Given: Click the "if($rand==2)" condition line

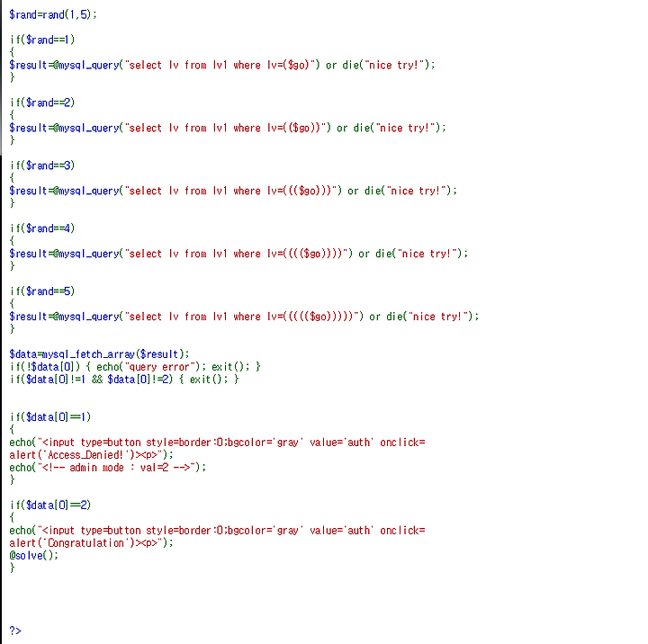Looking at the screenshot, I should point(42,103).
